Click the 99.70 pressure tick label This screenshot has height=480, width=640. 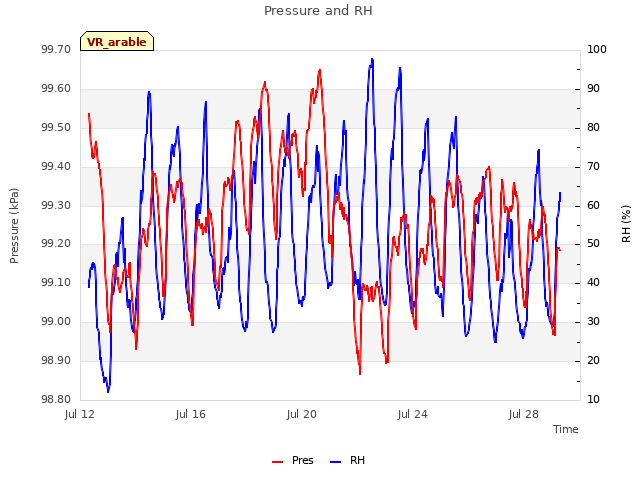tap(56, 49)
